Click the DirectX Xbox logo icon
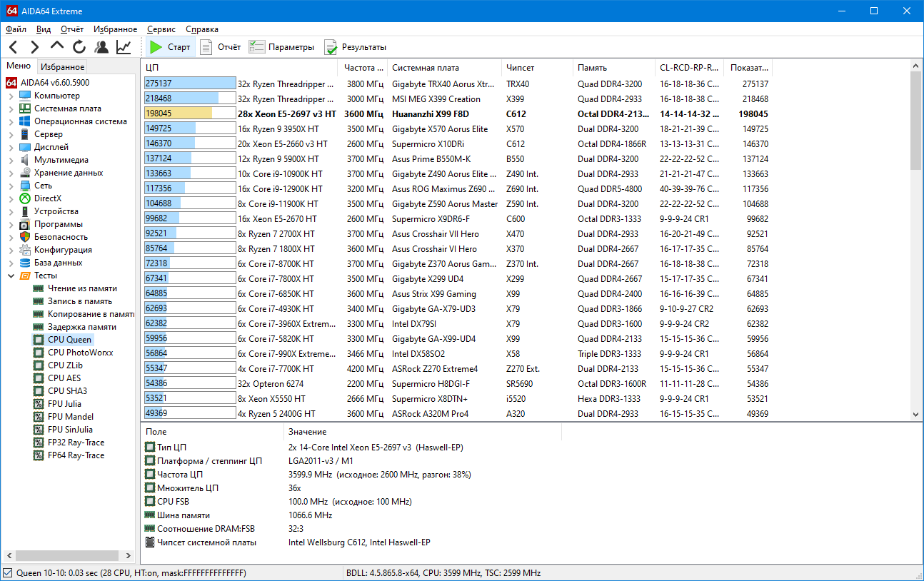This screenshot has height=581, width=924. point(25,198)
